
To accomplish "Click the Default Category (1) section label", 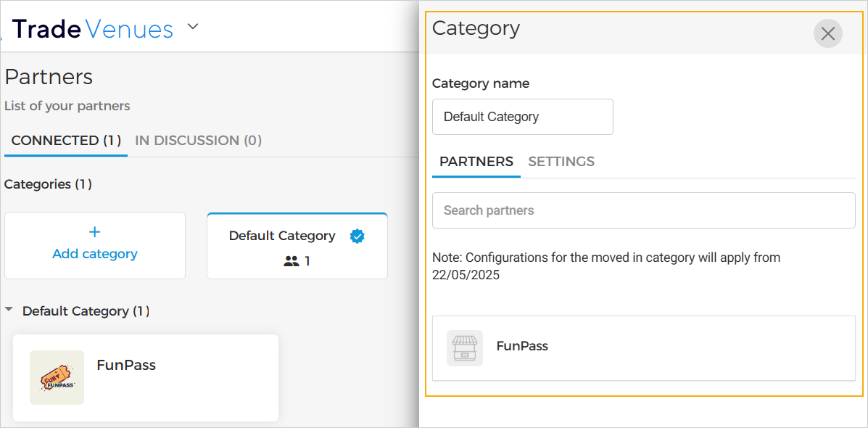I will (86, 311).
